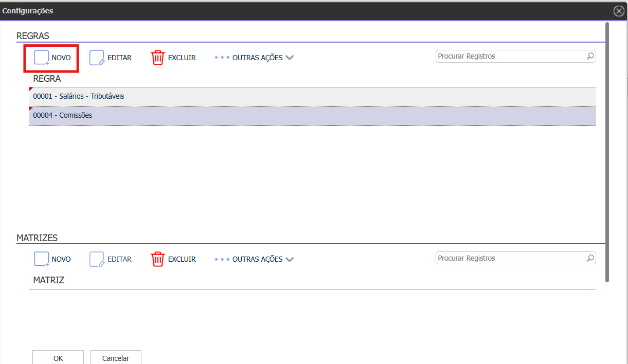Click the NOVO icon in the Regras toolbar

[42, 58]
